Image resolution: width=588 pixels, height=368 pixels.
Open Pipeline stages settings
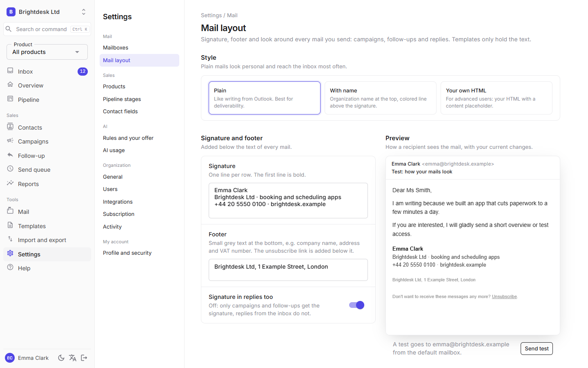click(139, 99)
